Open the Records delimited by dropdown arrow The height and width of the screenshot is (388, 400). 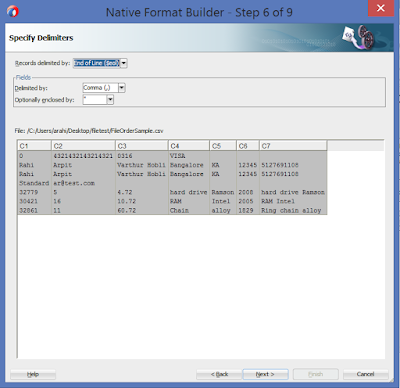click(124, 63)
